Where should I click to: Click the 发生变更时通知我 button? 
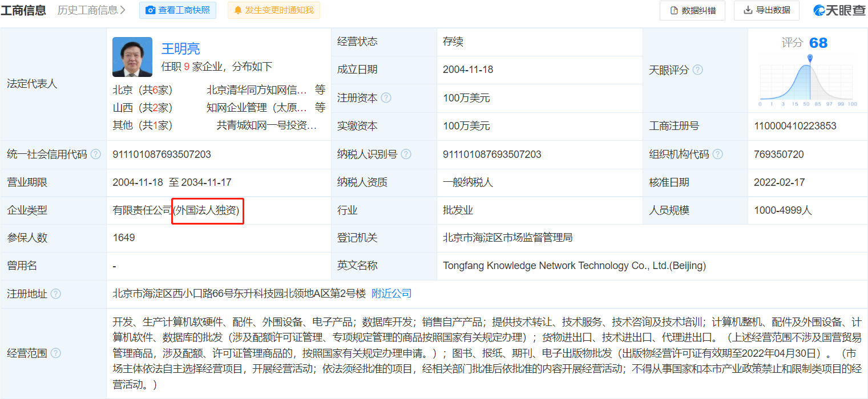274,10
